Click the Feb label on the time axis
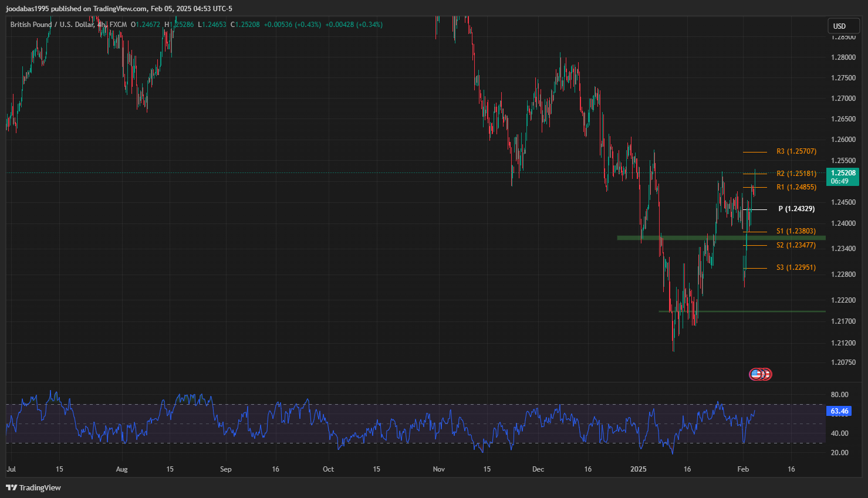Image resolution: width=868 pixels, height=498 pixels. (743, 469)
